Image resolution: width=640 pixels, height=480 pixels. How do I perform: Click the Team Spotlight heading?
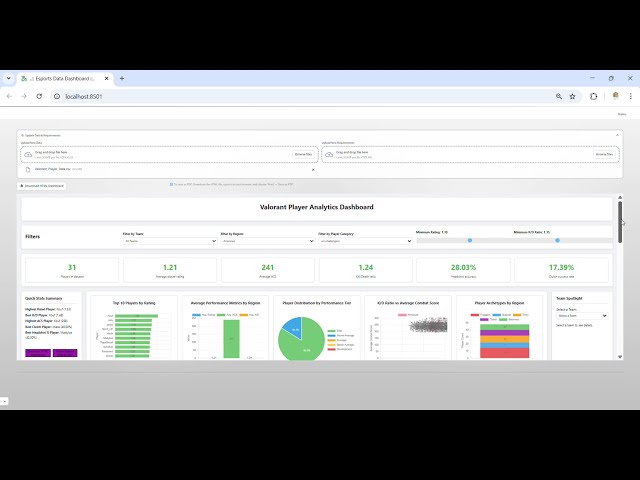pos(569,298)
